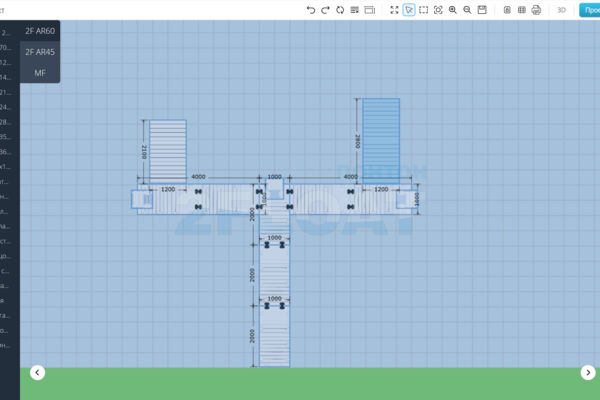
Task: Go to previous slide with left arrow
Action: coord(37,372)
